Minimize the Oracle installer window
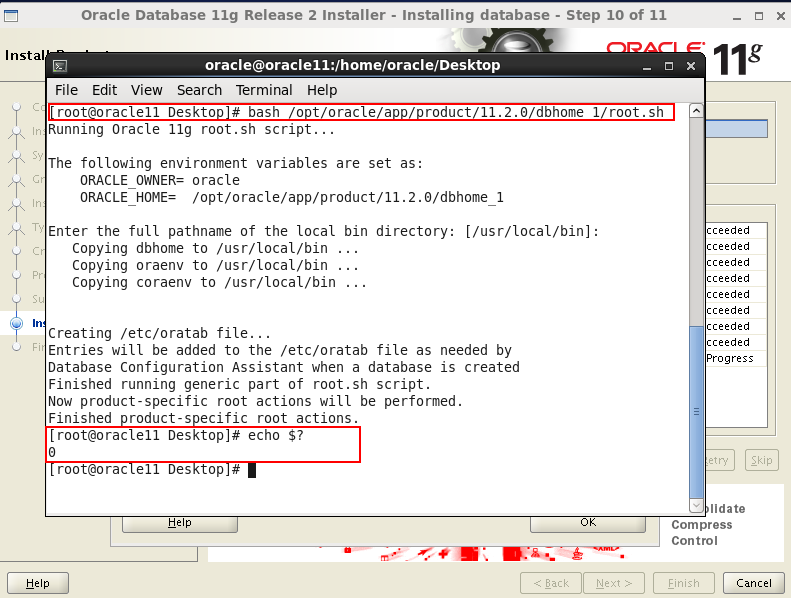 737,16
